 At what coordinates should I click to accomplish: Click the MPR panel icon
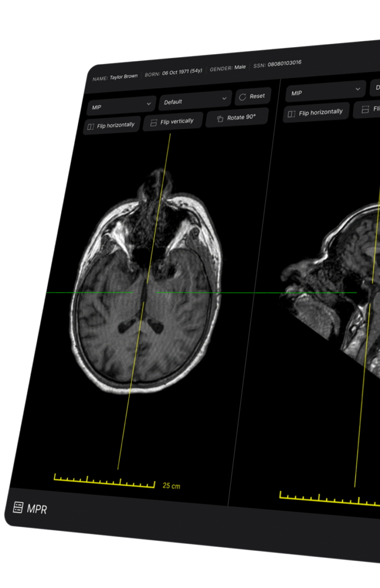18,507
